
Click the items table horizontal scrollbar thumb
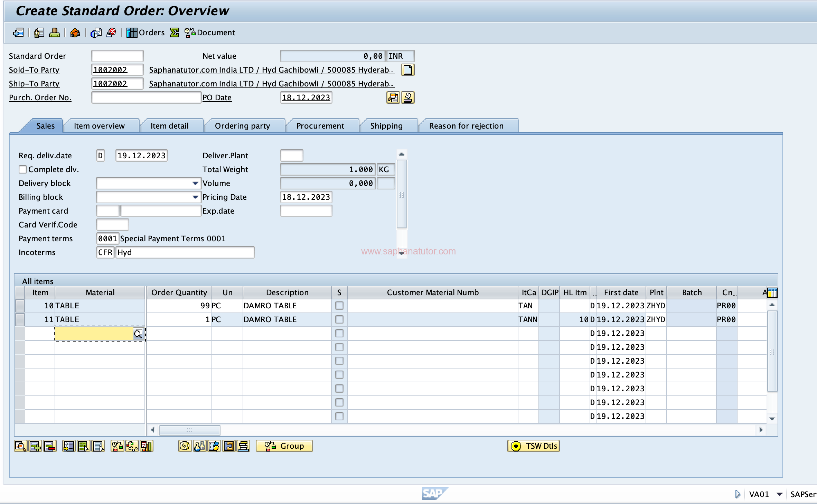click(189, 430)
